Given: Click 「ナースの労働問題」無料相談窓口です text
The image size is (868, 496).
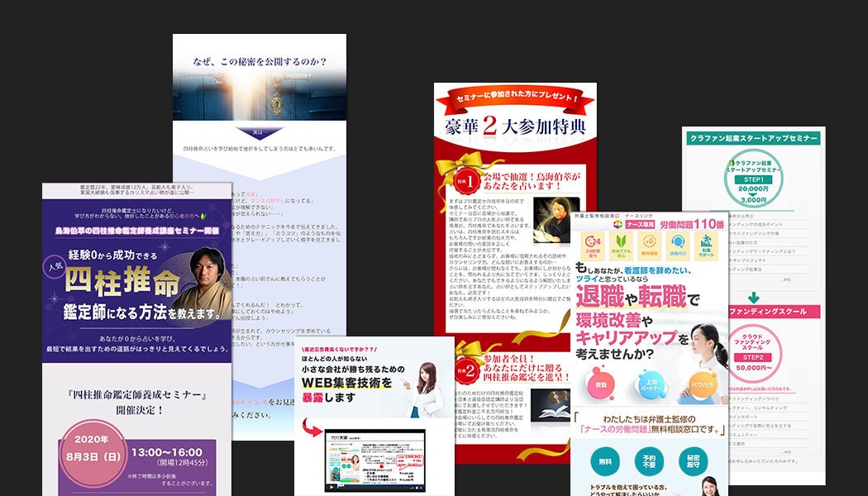Looking at the screenshot, I should click(649, 430).
